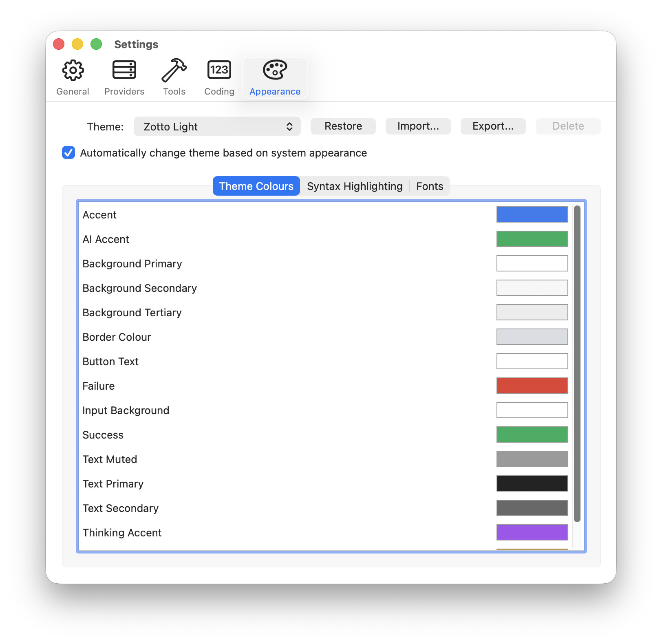
Task: Select the Theme Colours tab
Action: click(x=256, y=186)
